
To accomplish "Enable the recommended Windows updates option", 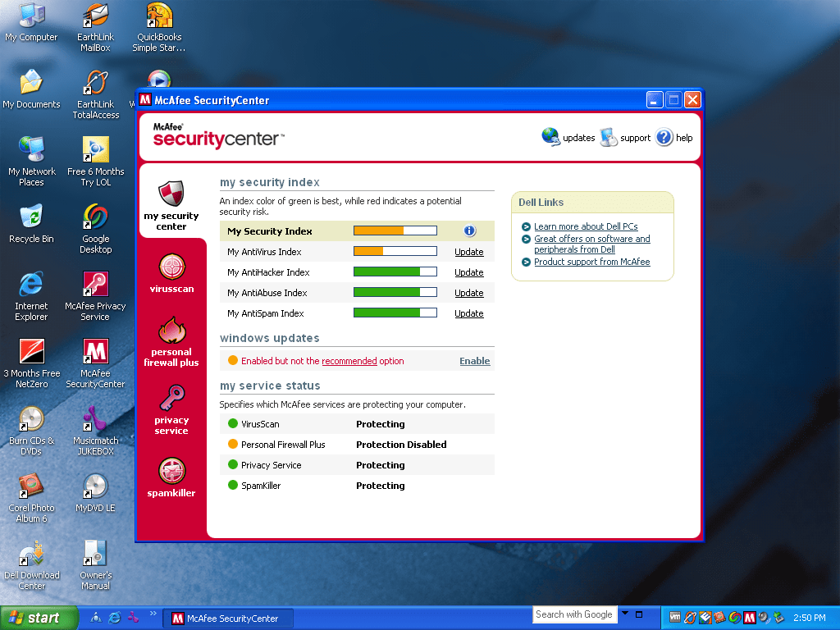I will (474, 361).
